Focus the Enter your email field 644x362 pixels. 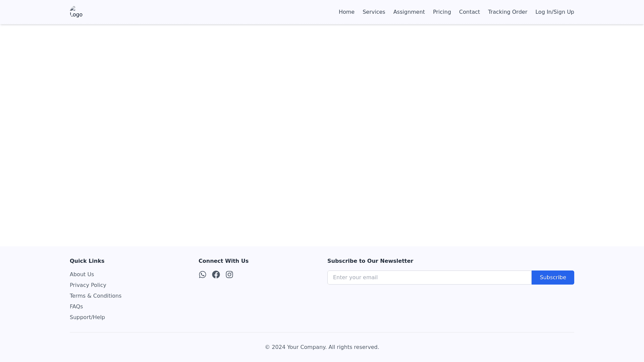pos(429,278)
